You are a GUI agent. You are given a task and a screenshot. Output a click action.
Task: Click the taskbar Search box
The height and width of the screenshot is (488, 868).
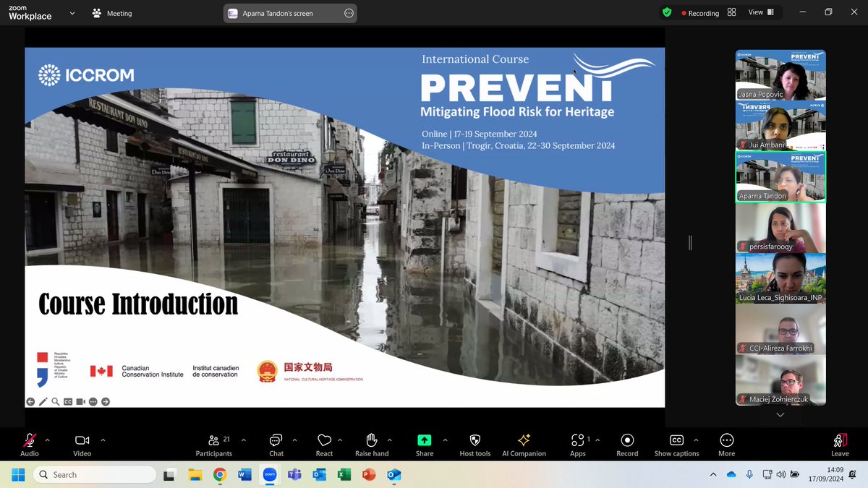click(95, 474)
